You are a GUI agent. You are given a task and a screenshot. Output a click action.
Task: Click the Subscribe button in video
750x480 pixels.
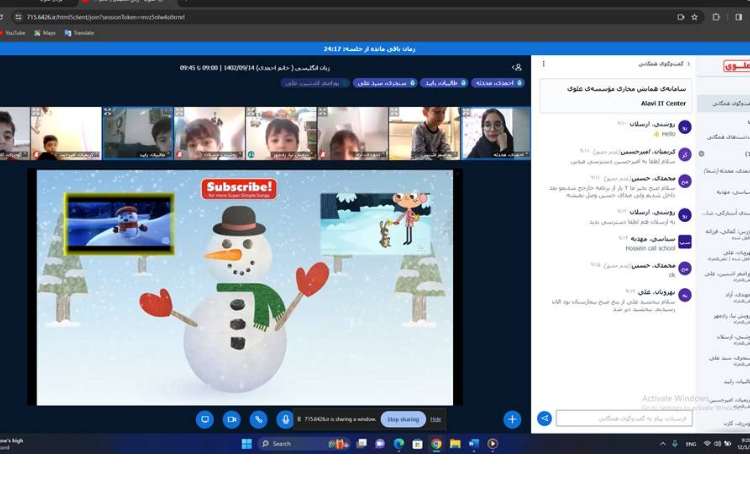[x=238, y=188]
